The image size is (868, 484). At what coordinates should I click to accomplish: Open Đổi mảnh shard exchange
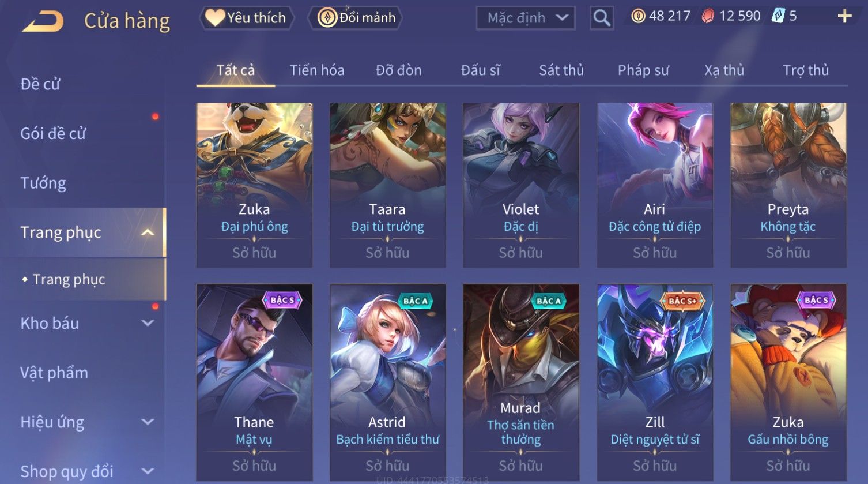(356, 18)
